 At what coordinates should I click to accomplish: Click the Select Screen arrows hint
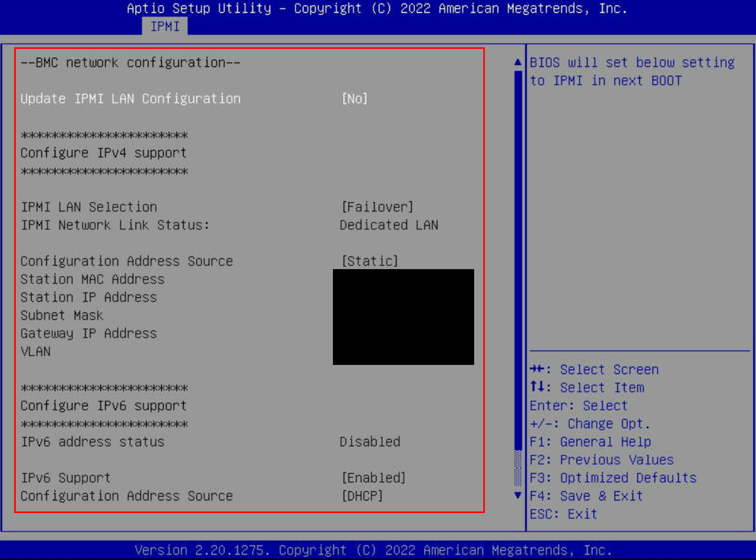(594, 369)
